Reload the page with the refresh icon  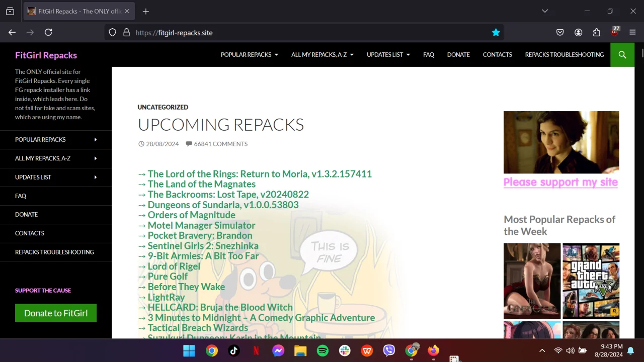tap(48, 32)
